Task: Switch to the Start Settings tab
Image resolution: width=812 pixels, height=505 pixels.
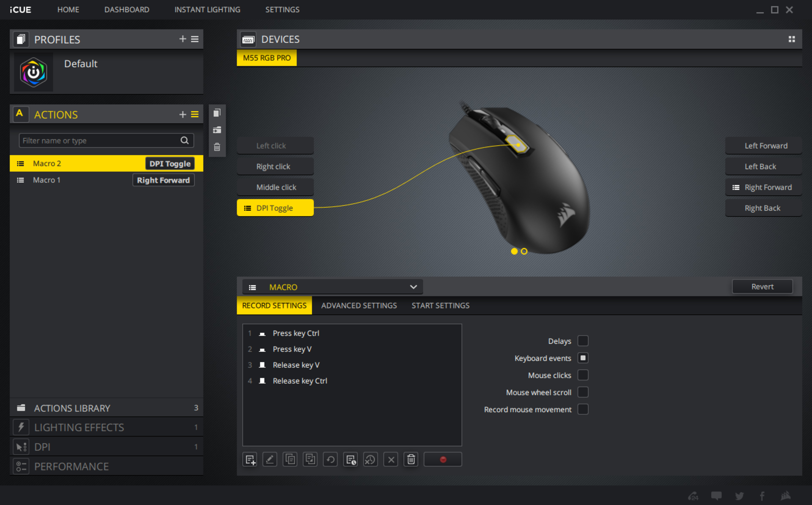Action: tap(440, 306)
